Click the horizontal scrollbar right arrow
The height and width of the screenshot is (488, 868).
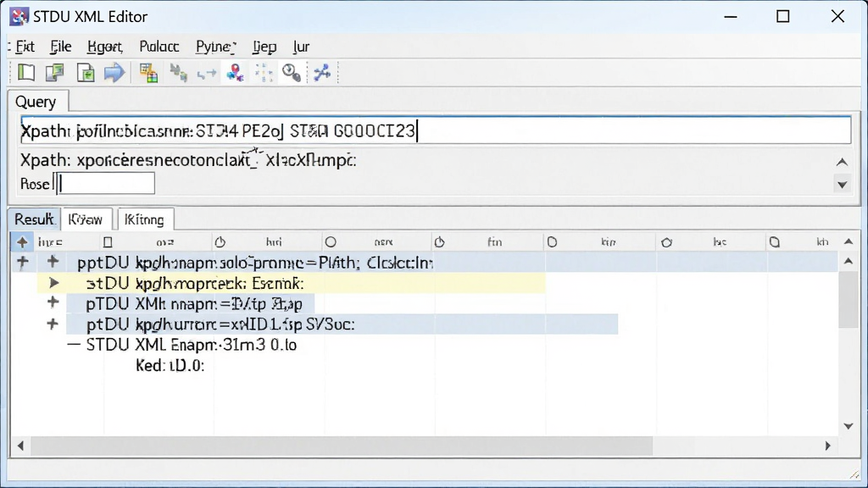pos(827,446)
